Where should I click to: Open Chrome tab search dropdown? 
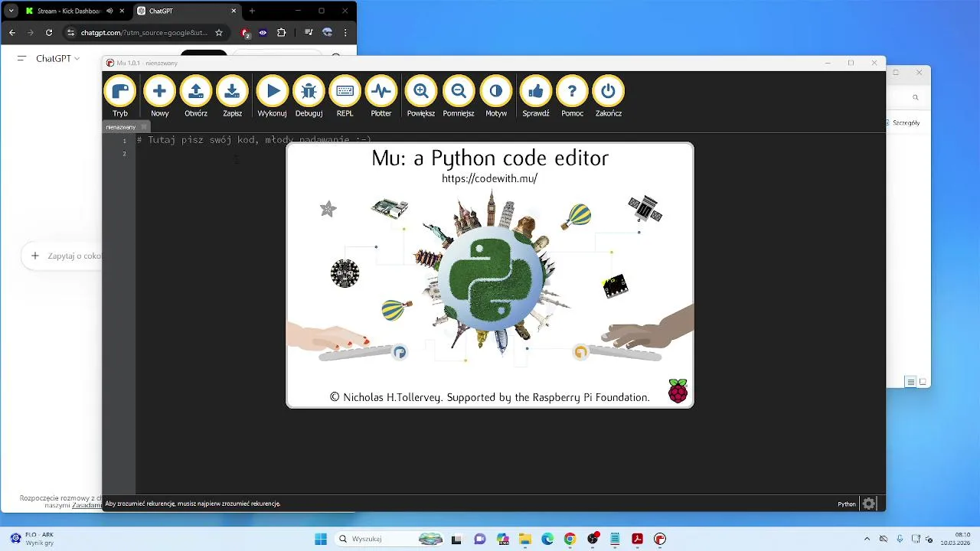11,11
